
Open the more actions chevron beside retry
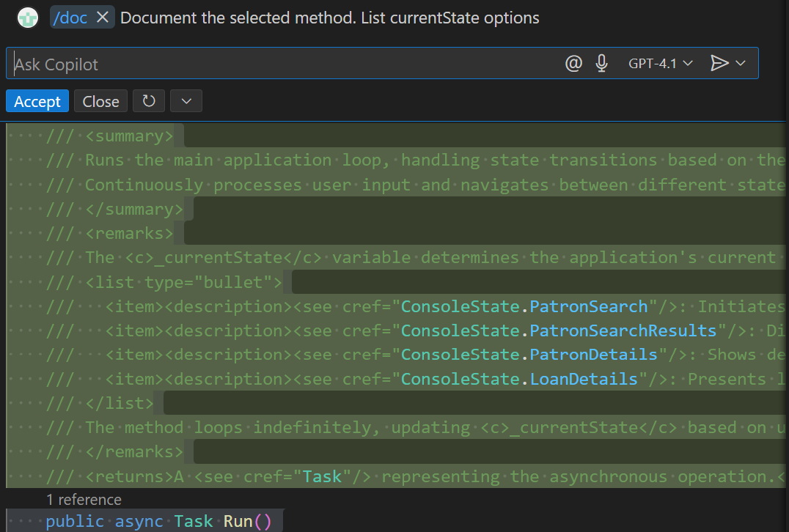[x=186, y=101]
